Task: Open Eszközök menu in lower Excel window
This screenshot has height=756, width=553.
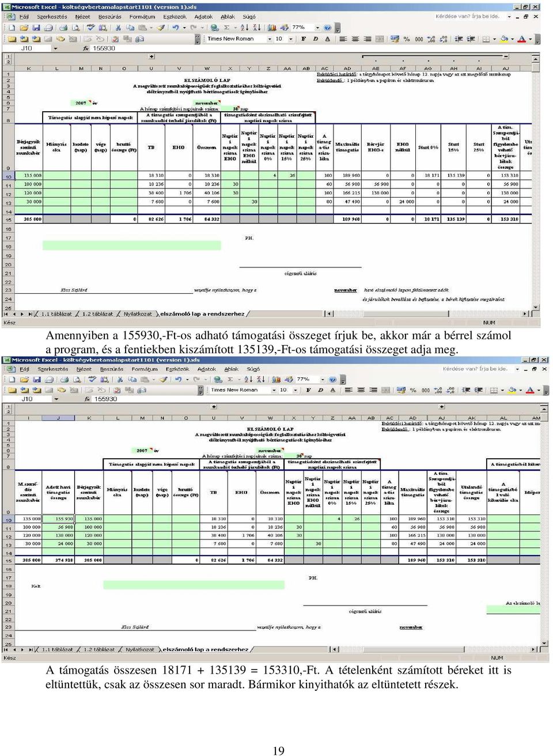Action: [177, 369]
